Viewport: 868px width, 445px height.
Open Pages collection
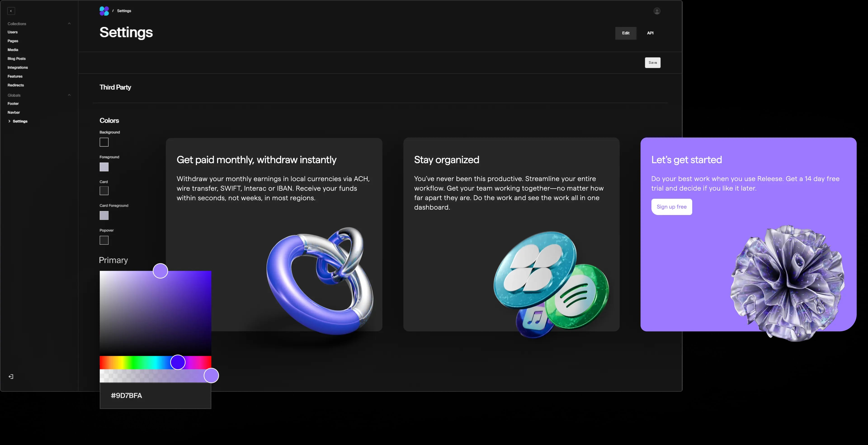point(13,41)
